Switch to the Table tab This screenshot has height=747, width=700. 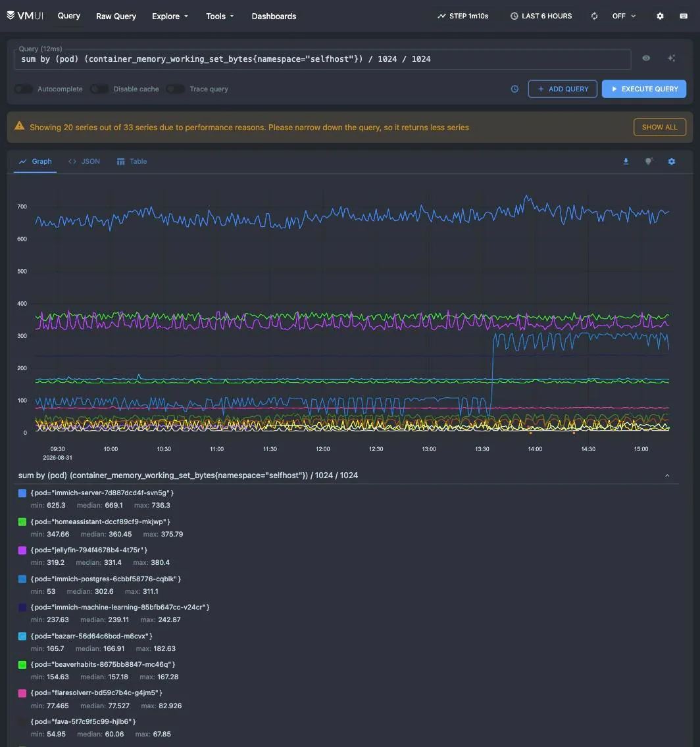pos(132,162)
